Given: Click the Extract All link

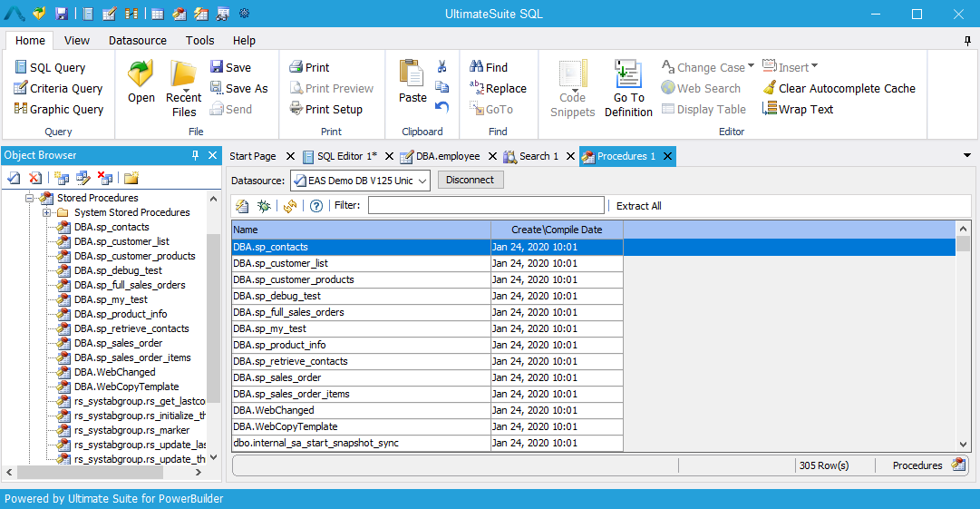Looking at the screenshot, I should 638,206.
